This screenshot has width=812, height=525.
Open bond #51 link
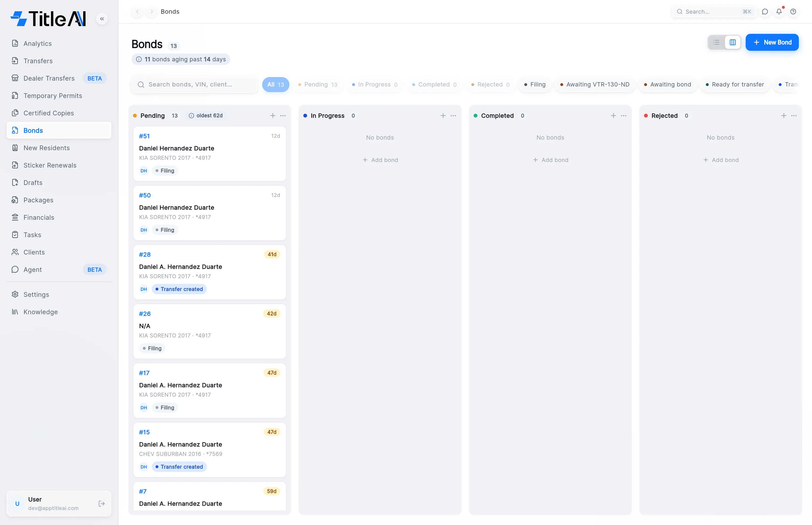(x=144, y=136)
